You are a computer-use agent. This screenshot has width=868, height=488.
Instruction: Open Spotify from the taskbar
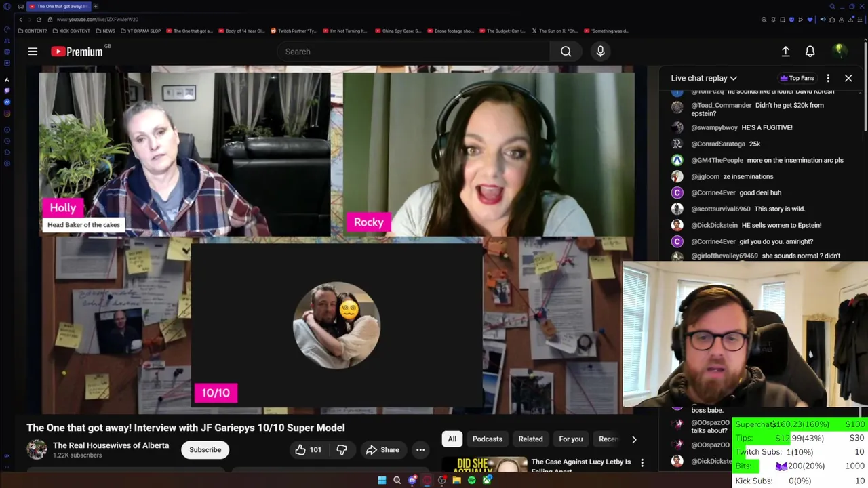pyautogui.click(x=471, y=481)
